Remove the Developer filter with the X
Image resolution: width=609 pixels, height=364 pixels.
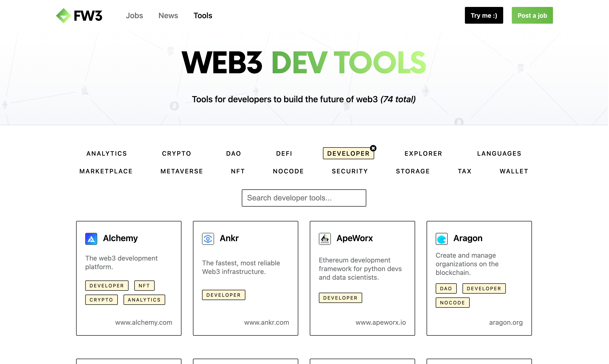click(373, 148)
